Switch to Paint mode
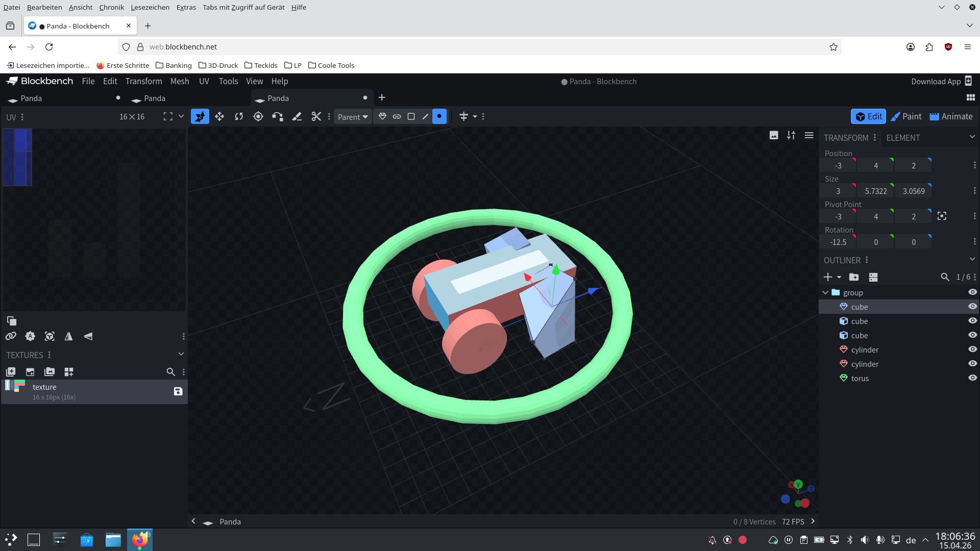The image size is (980, 551). coord(906,116)
